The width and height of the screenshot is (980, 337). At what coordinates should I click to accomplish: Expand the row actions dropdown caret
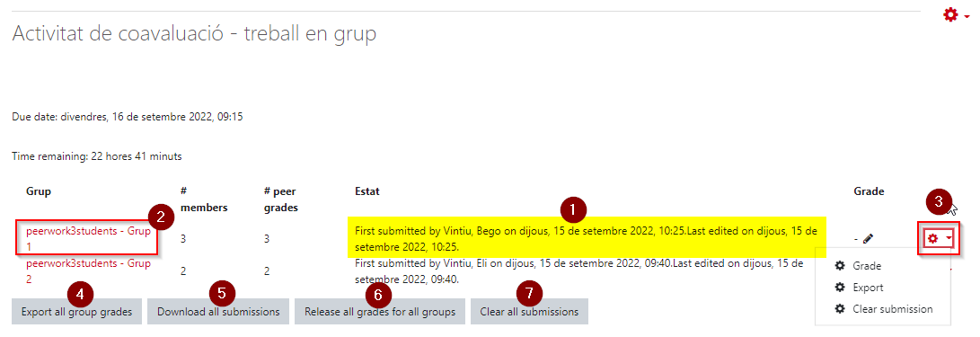[949, 239]
